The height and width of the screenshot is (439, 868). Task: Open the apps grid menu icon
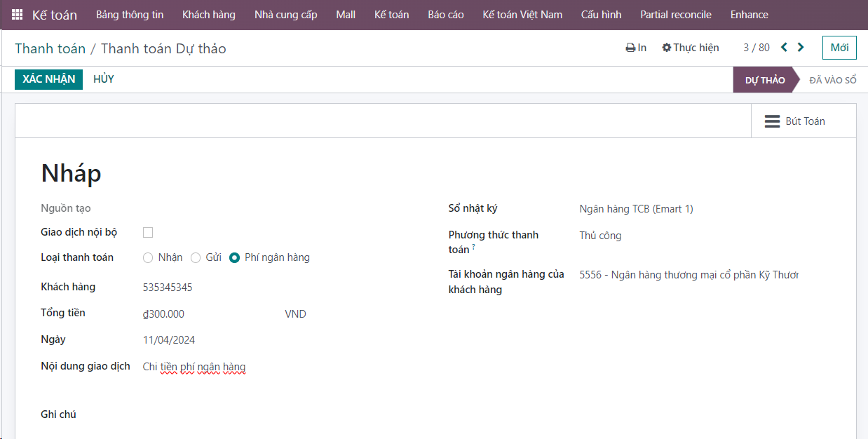point(17,15)
